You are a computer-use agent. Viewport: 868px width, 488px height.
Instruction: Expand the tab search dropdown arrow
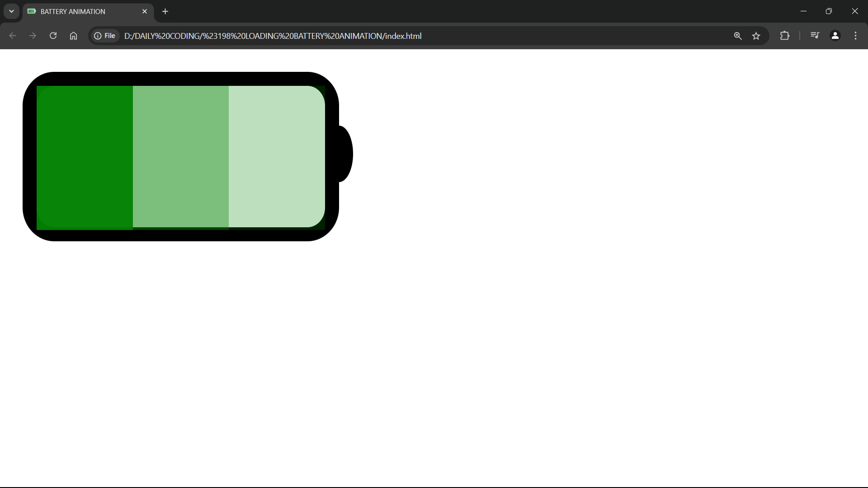11,11
